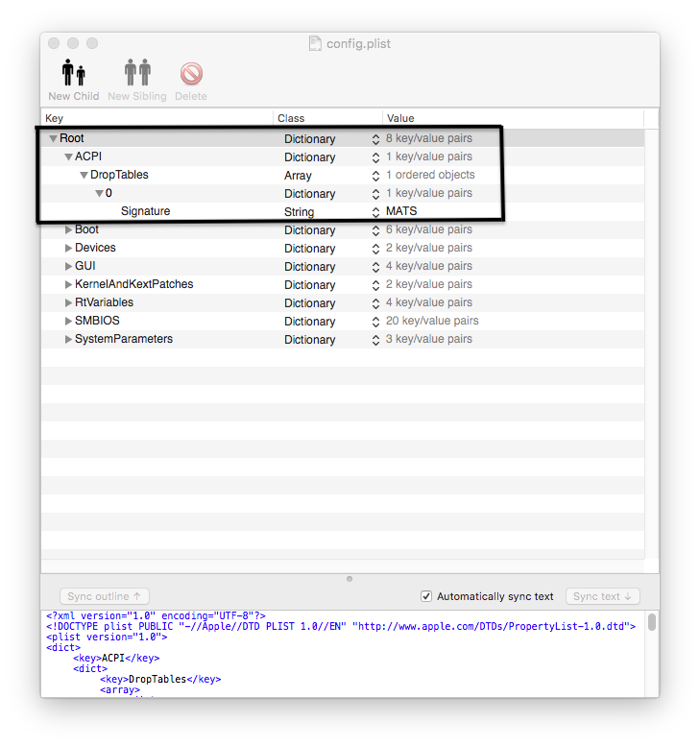This screenshot has width=700, height=746.
Task: Click the Key column header
Action: pos(157,118)
